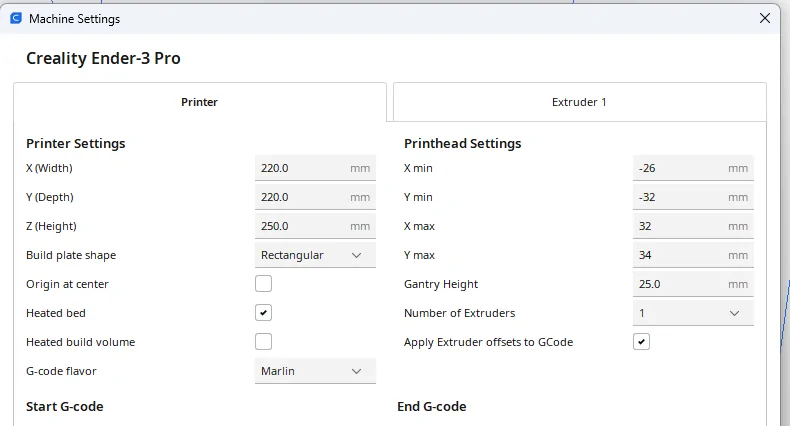790x426 pixels.
Task: Edit the X max value field
Action: pos(693,226)
